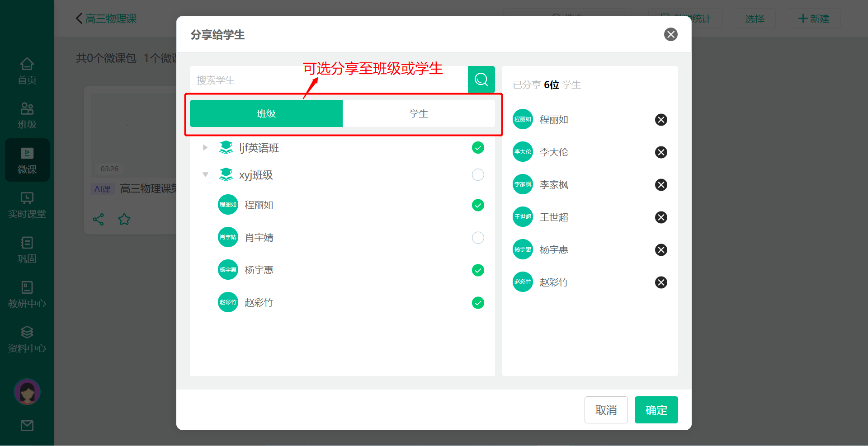
Task: Click 杨宇惠 avatar in class tree
Action: pos(228,270)
